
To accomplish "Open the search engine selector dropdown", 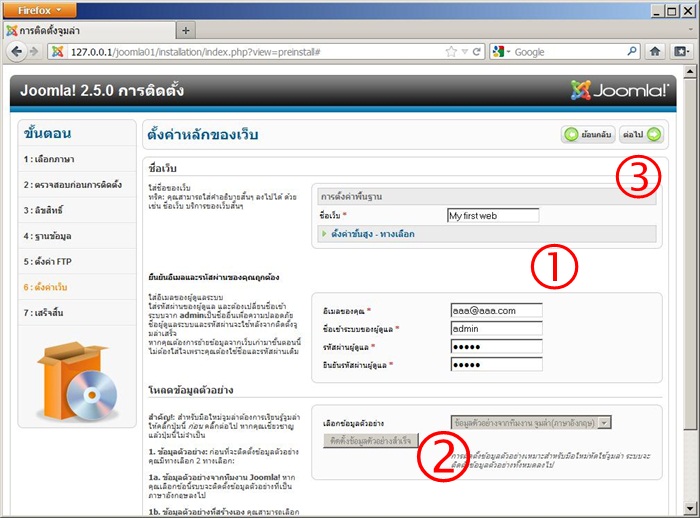I will click(x=501, y=52).
